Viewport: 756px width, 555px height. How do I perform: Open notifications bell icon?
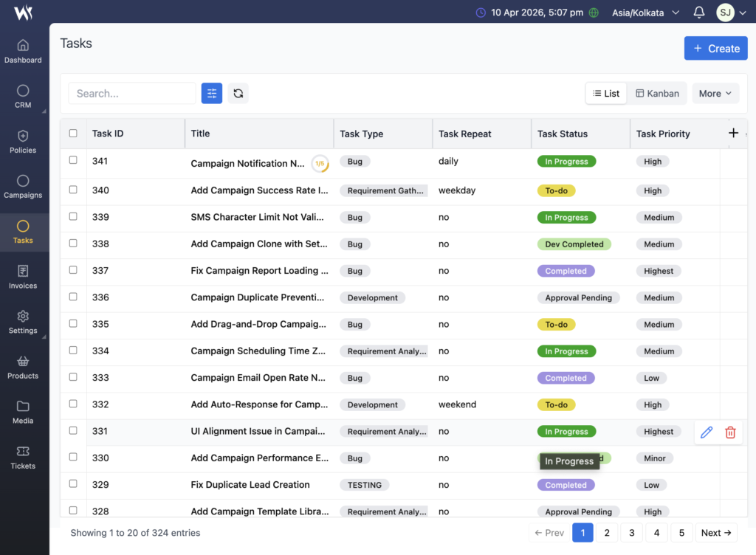point(699,13)
